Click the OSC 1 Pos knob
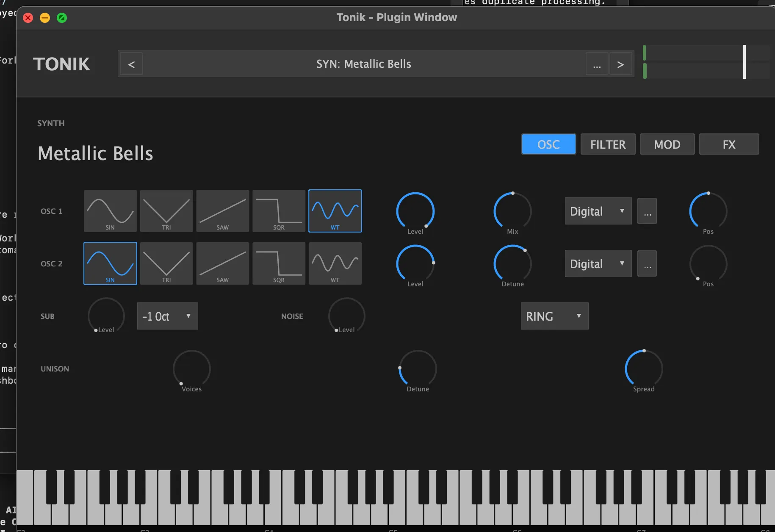775x532 pixels. tap(708, 211)
